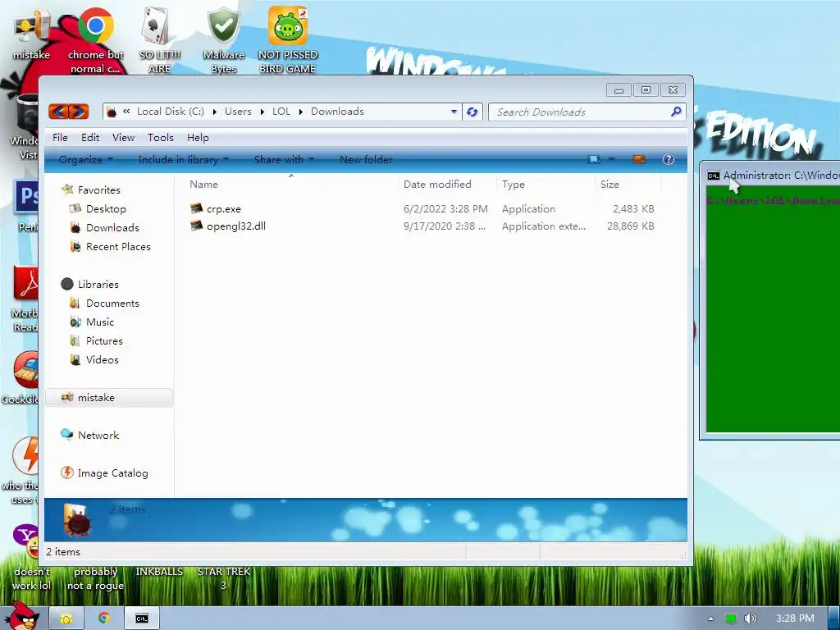Click the green network tray icon

point(730,619)
